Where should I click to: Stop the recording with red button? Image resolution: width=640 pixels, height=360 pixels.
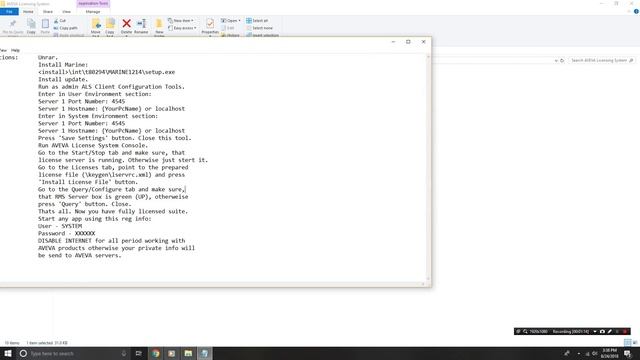tap(625, 331)
